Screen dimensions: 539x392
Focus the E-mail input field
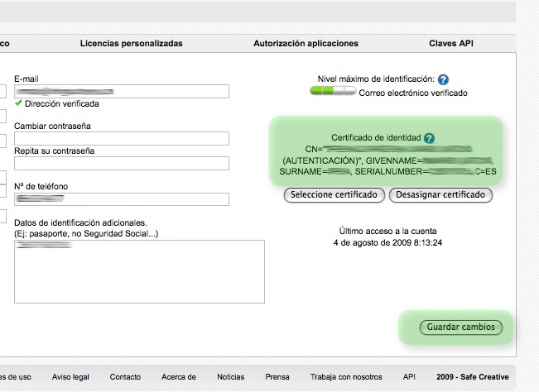click(121, 90)
